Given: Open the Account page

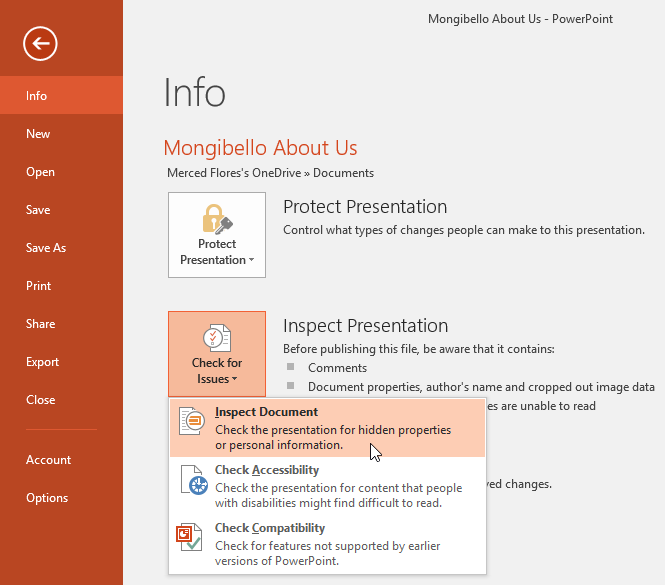Looking at the screenshot, I should pos(48,460).
